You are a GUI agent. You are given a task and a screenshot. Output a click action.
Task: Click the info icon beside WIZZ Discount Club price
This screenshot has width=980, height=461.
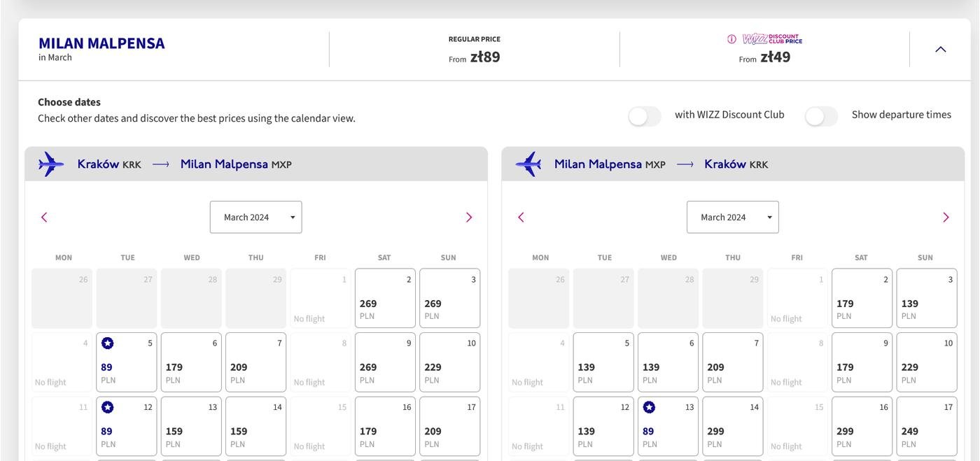(732, 39)
